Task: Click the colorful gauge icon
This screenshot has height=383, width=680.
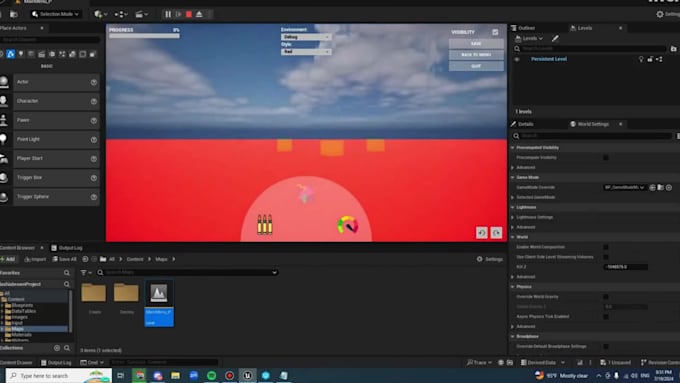Action: click(348, 225)
